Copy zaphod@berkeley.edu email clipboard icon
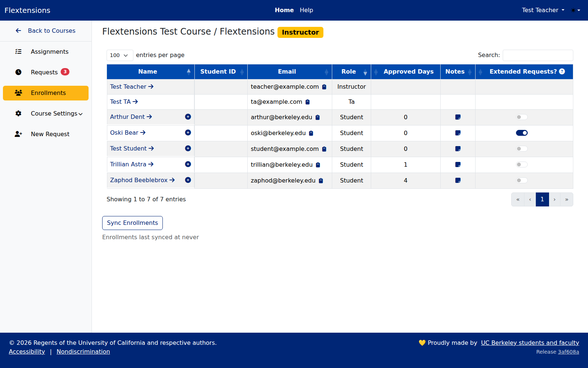This screenshot has width=588, height=368. (x=321, y=181)
